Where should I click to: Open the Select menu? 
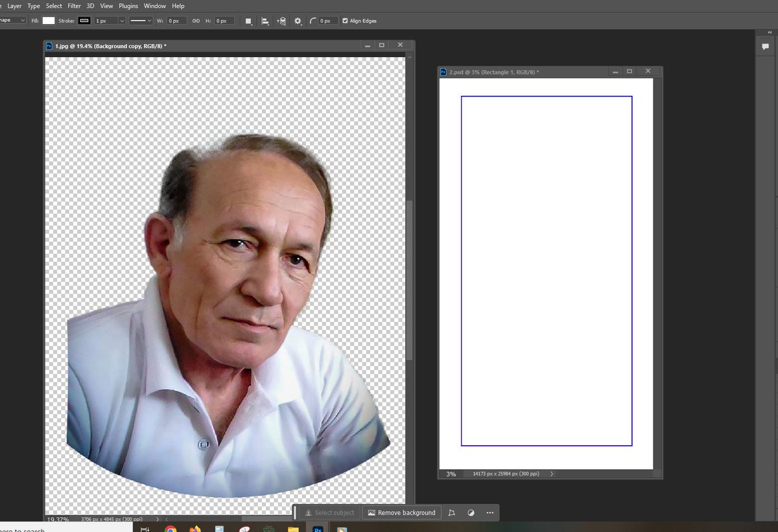pos(54,6)
